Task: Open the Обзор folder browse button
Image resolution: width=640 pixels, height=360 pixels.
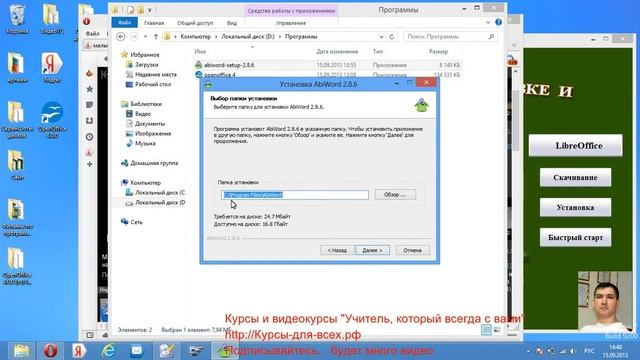Action: (395, 195)
